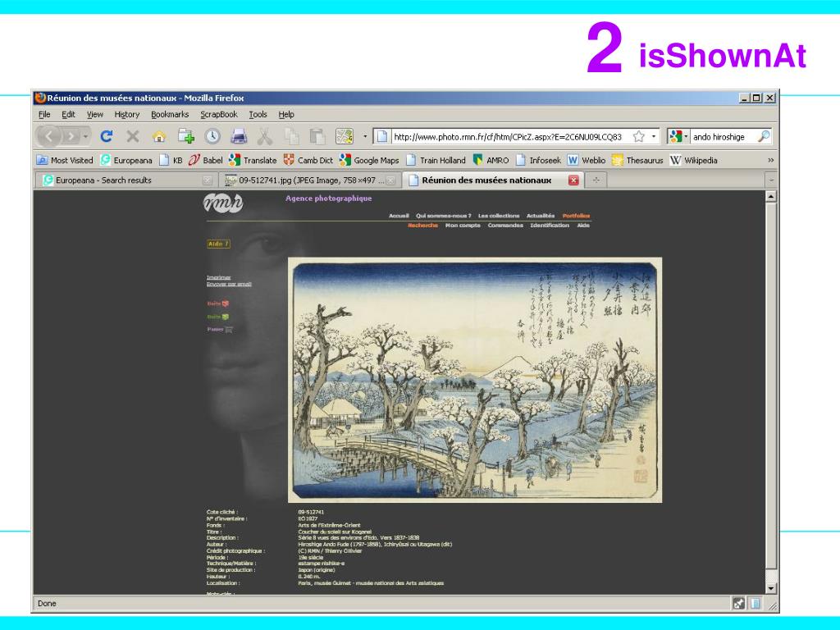Go to the Home page icon
This screenshot has width=840, height=630.
click(x=159, y=137)
